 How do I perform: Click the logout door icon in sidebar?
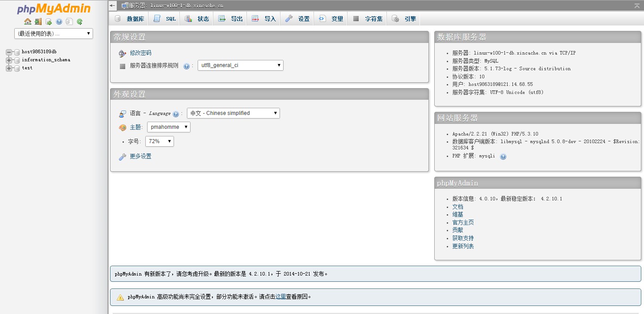[38, 21]
